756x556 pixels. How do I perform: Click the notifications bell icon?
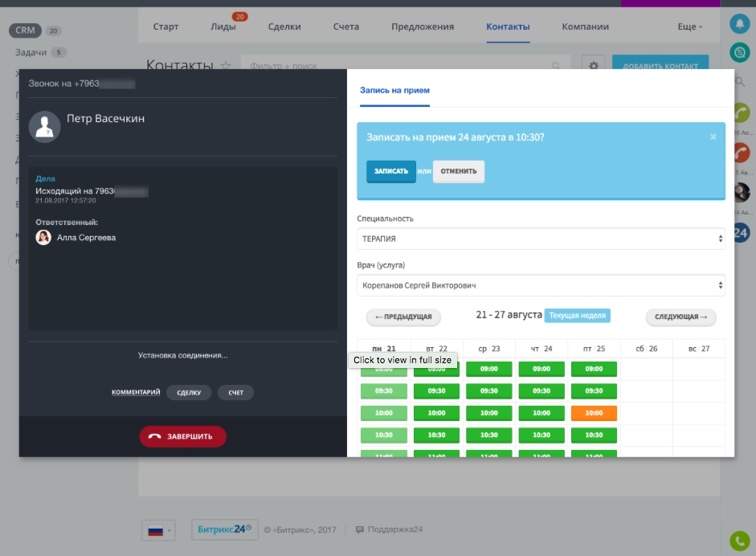[740, 24]
